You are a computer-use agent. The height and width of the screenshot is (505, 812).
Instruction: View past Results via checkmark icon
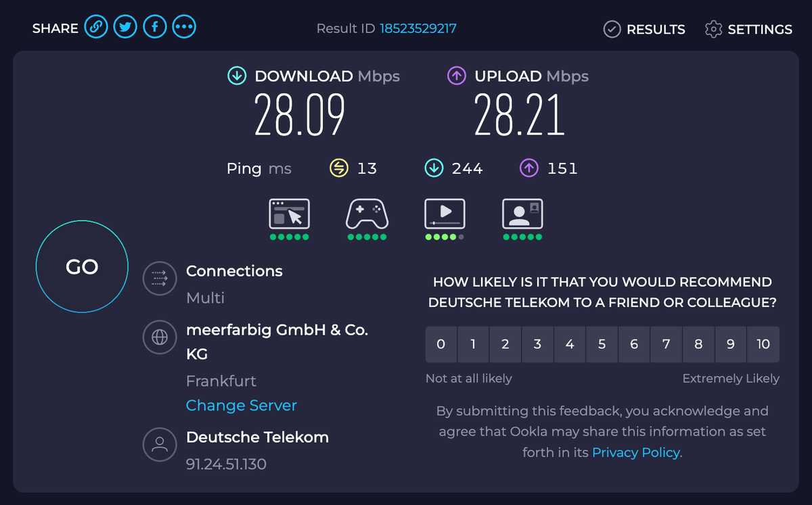pos(613,29)
